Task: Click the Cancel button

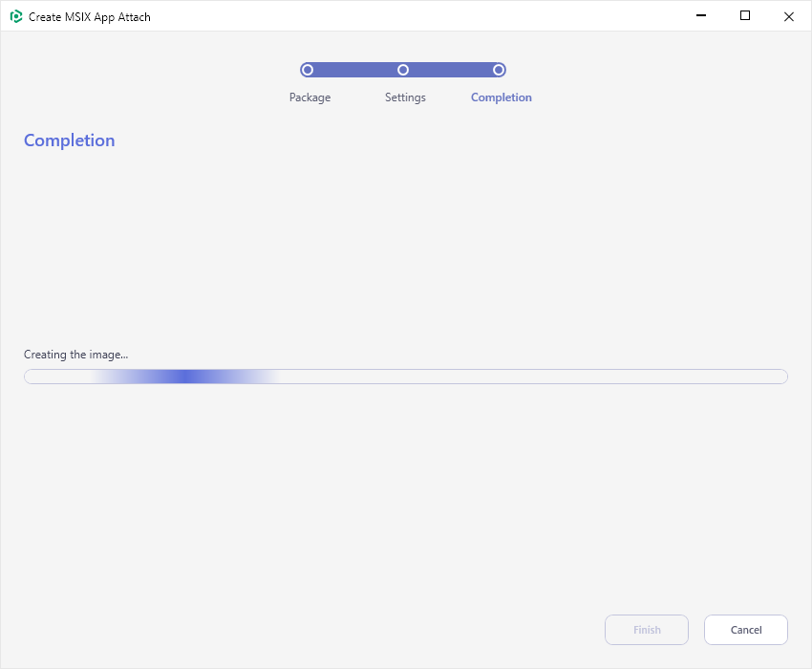Action: click(x=746, y=630)
